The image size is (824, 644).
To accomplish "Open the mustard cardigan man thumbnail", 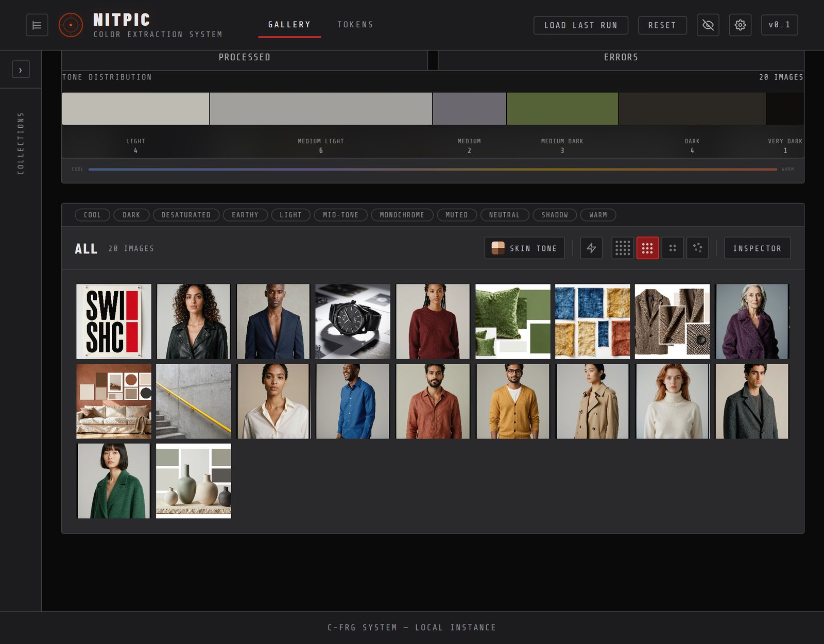I will (513, 401).
